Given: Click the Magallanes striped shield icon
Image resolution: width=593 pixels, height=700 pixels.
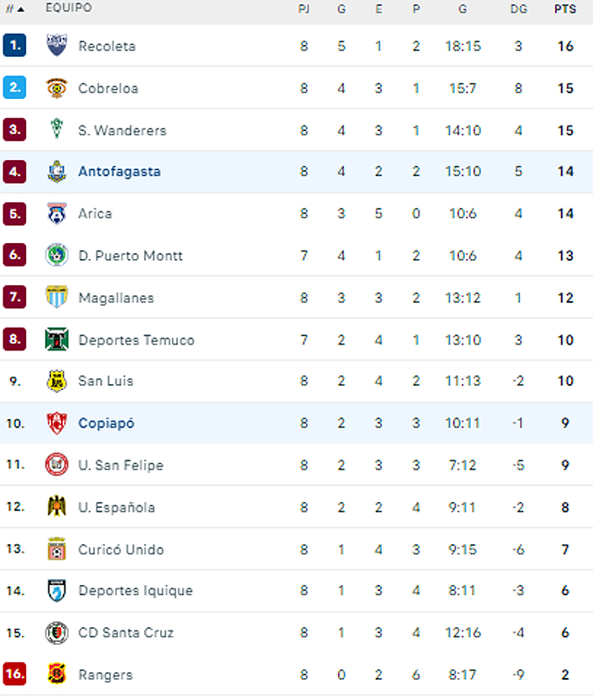Looking at the screenshot, I should [x=57, y=297].
